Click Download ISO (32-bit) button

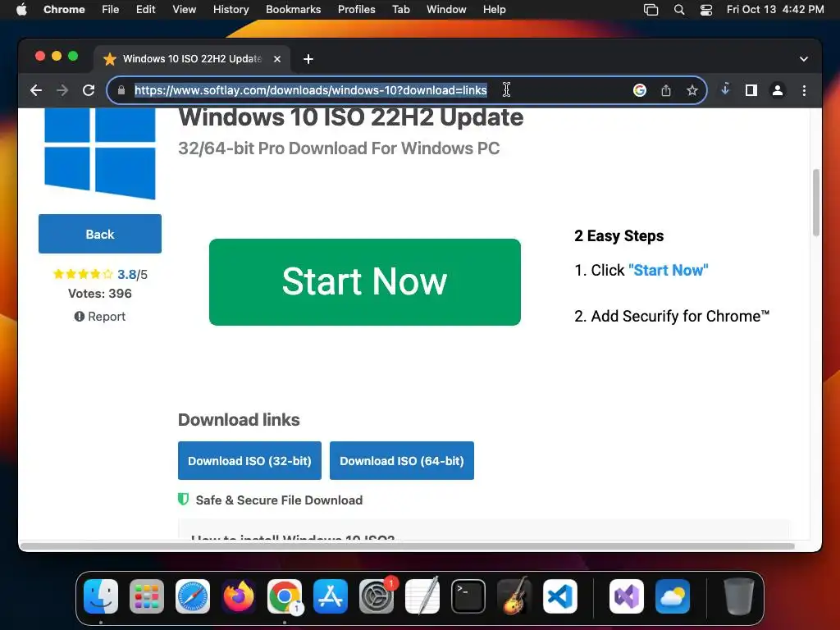click(249, 461)
